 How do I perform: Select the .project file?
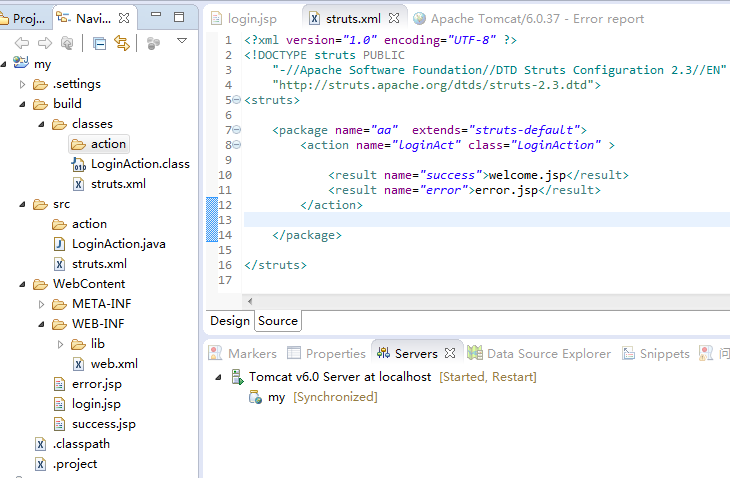click(x=66, y=464)
